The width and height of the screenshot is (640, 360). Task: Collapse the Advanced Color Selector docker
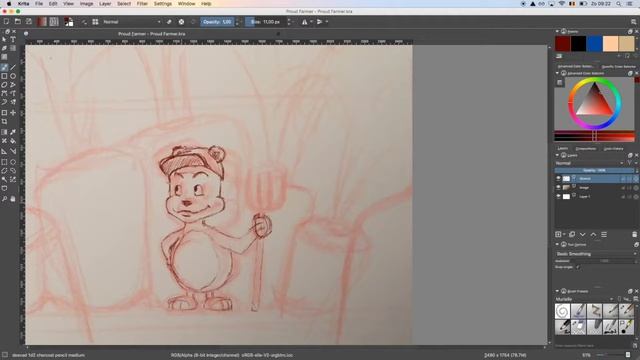pos(557,73)
